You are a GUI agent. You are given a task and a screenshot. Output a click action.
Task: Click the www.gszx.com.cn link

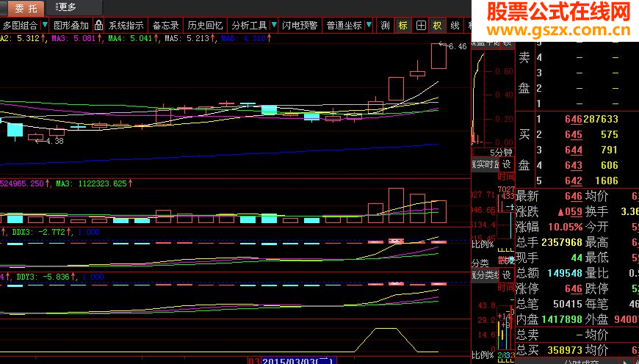point(558,30)
